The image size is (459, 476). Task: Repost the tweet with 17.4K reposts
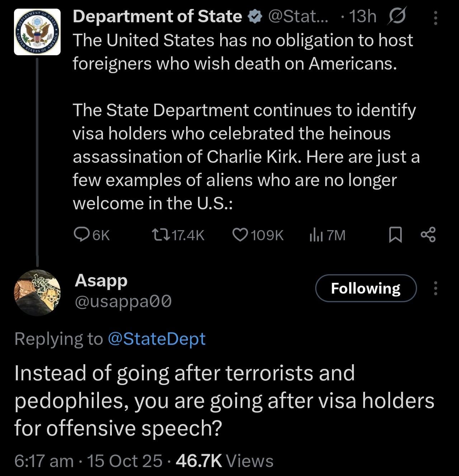[157, 235]
